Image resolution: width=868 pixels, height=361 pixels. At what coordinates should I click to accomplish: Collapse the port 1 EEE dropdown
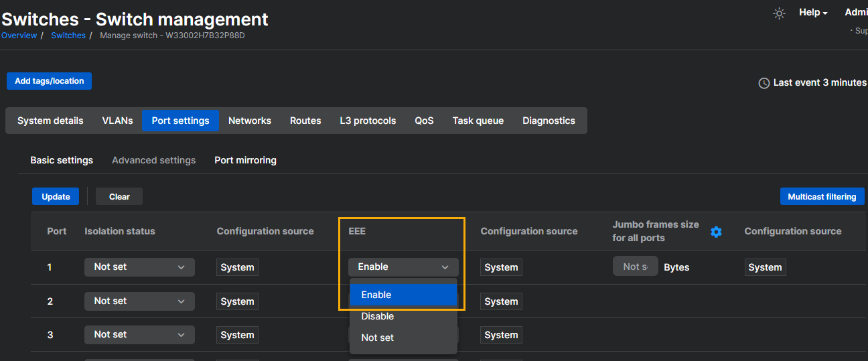(403, 267)
